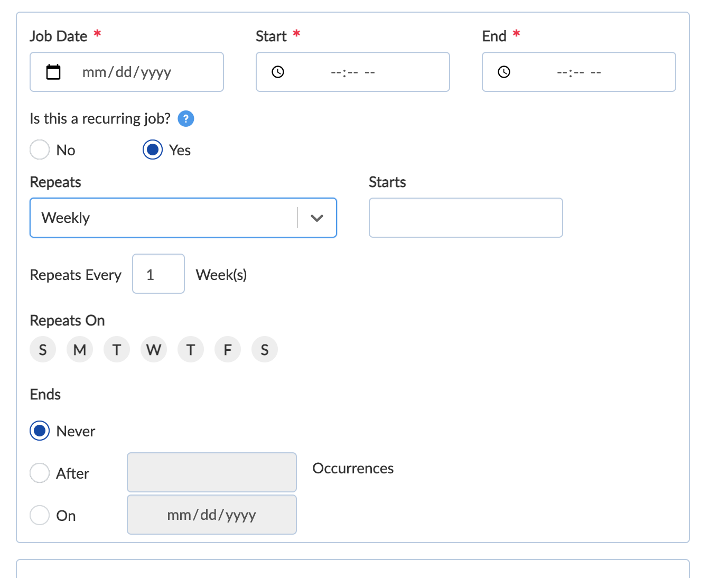Image resolution: width=728 pixels, height=578 pixels.
Task: Click the Starts date input field
Action: pyautogui.click(x=466, y=218)
